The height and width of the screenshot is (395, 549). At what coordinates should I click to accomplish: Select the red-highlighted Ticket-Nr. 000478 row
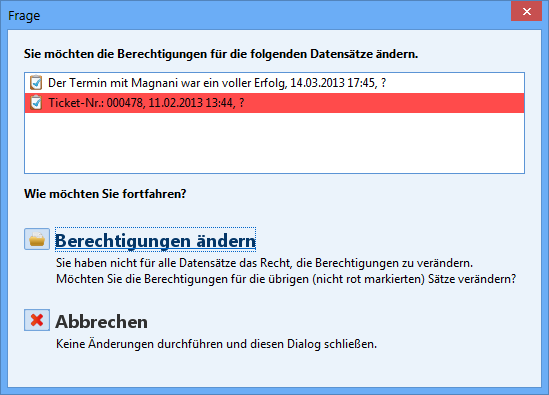coord(274,103)
